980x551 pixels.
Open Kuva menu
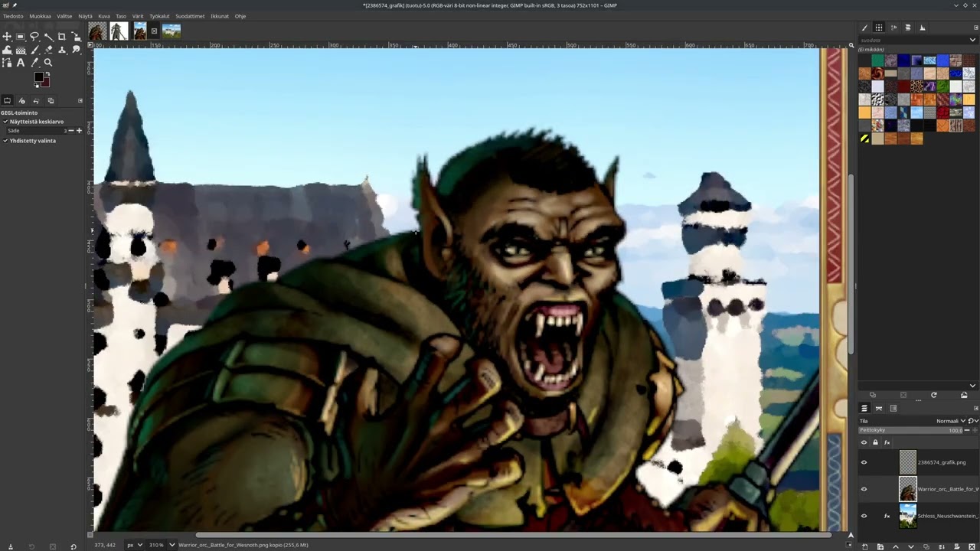(104, 16)
